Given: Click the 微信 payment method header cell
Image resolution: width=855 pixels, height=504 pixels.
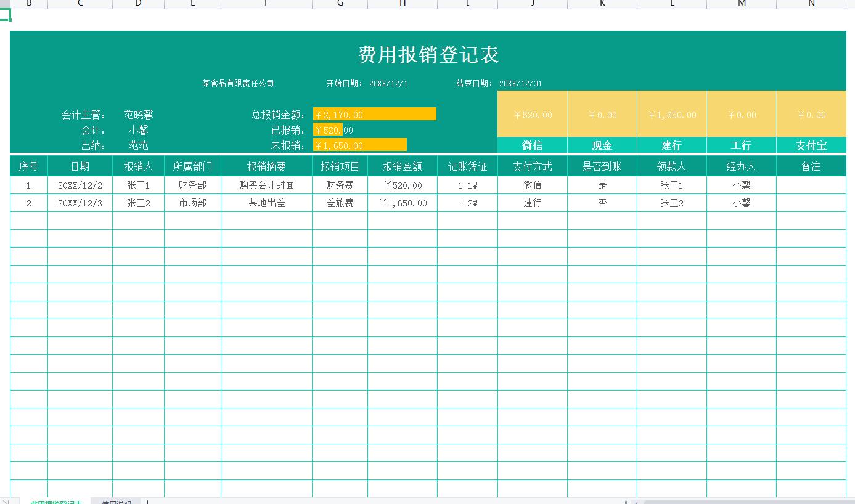Looking at the screenshot, I should click(531, 145).
